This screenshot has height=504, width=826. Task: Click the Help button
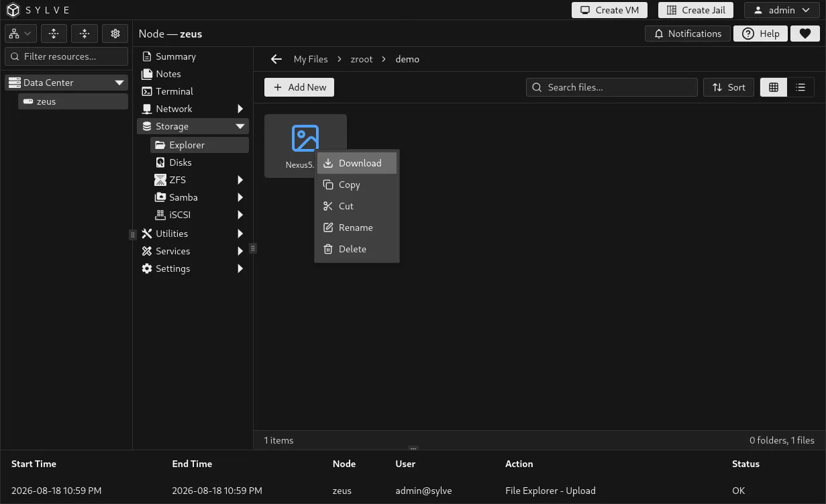760,34
